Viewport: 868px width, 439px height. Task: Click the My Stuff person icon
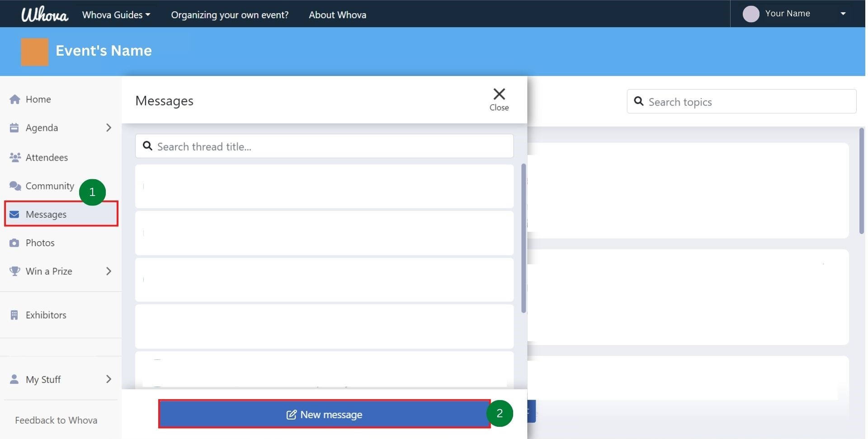[14, 379]
